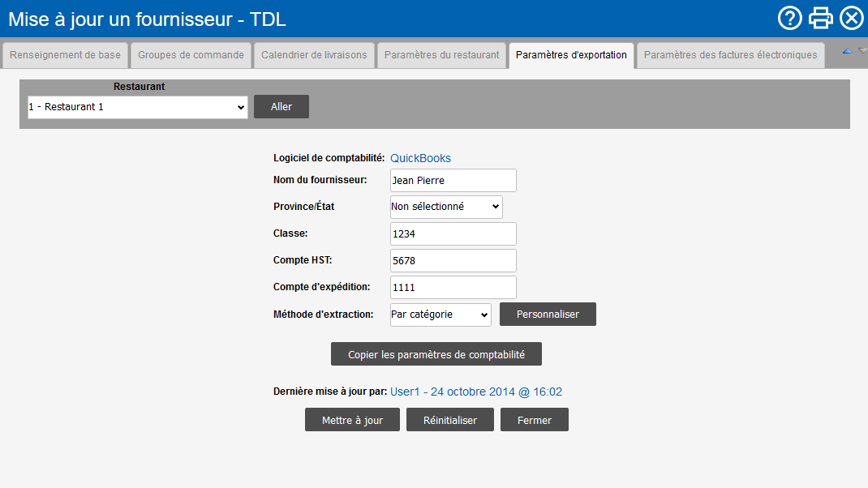Click the Nom du fournisseur field
Screen dimensions: 868x488
click(453, 181)
